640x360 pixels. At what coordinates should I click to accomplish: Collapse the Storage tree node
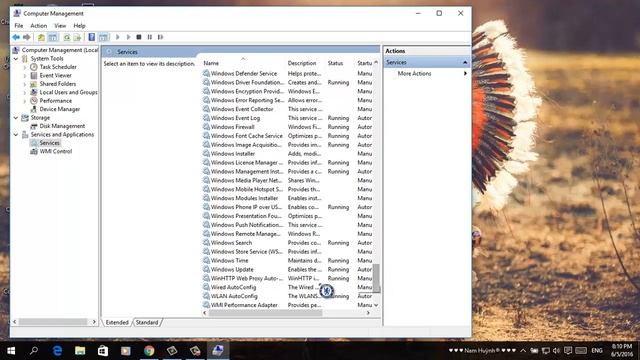pyautogui.click(x=16, y=118)
